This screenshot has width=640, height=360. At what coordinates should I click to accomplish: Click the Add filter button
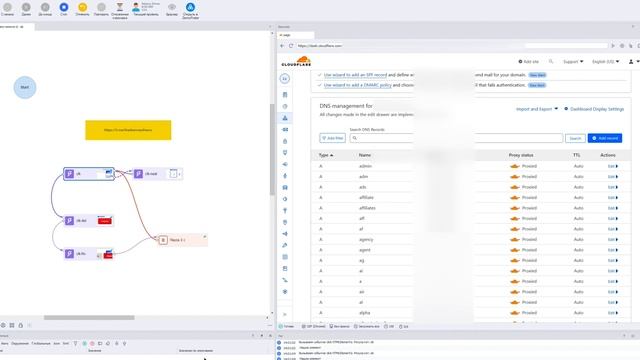coord(332,138)
